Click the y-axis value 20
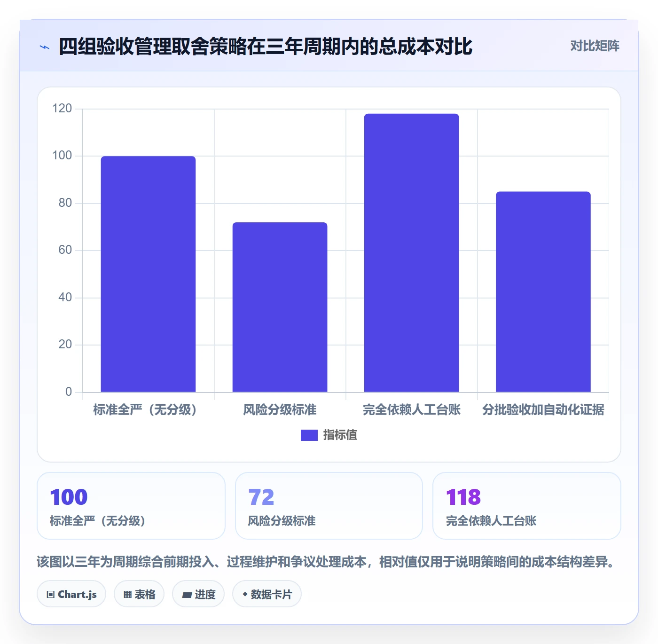The height and width of the screenshot is (644, 658). click(65, 345)
